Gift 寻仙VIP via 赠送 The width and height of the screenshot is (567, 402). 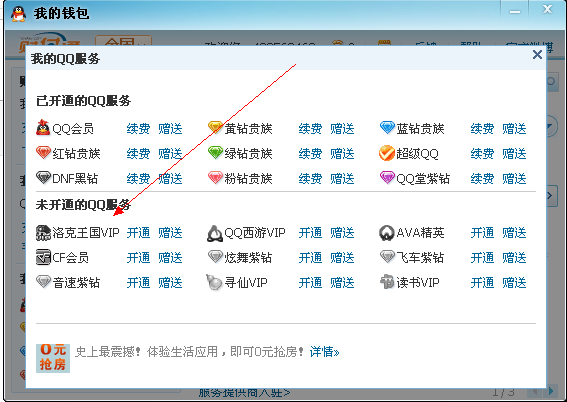point(342,283)
